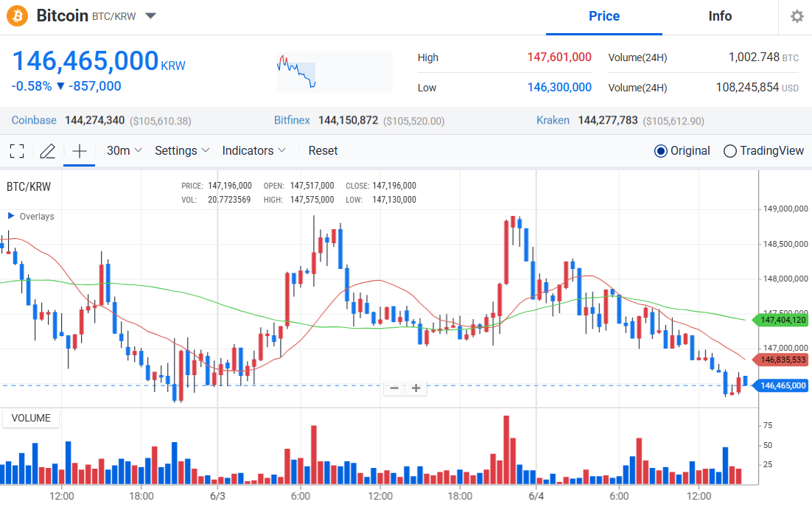812x507 pixels.
Task: Open the settings gear icon
Action: coord(797,16)
